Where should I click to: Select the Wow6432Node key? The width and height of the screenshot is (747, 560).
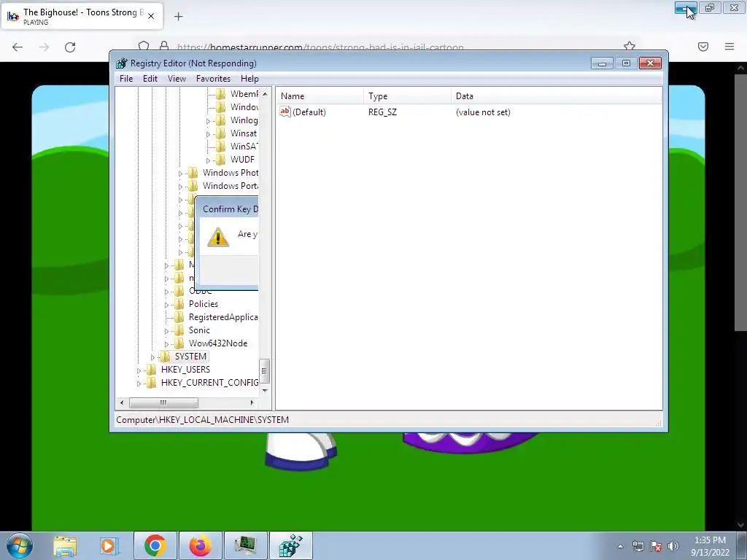[x=217, y=343]
